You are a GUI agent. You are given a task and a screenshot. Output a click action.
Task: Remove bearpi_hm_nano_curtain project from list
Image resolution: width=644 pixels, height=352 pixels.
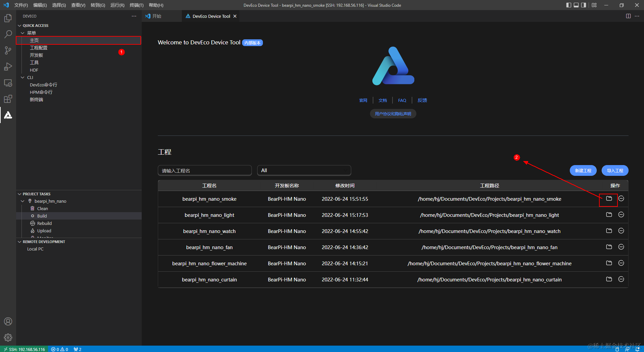tap(621, 279)
